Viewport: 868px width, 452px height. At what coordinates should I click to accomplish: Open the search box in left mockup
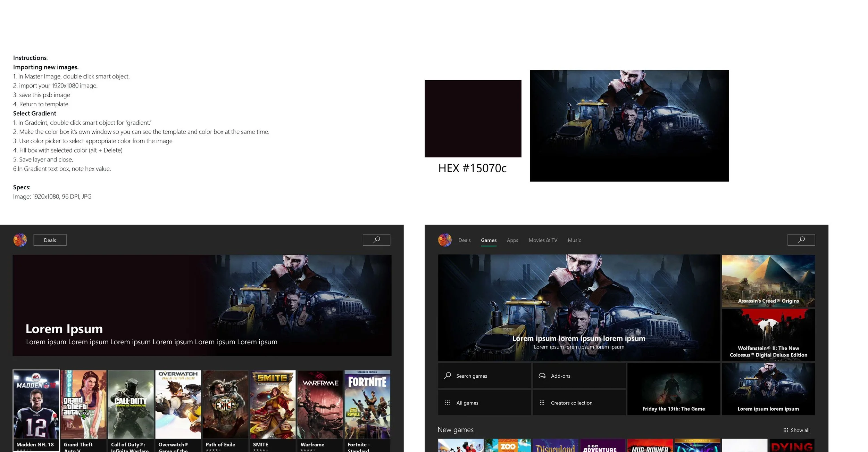[x=376, y=240]
